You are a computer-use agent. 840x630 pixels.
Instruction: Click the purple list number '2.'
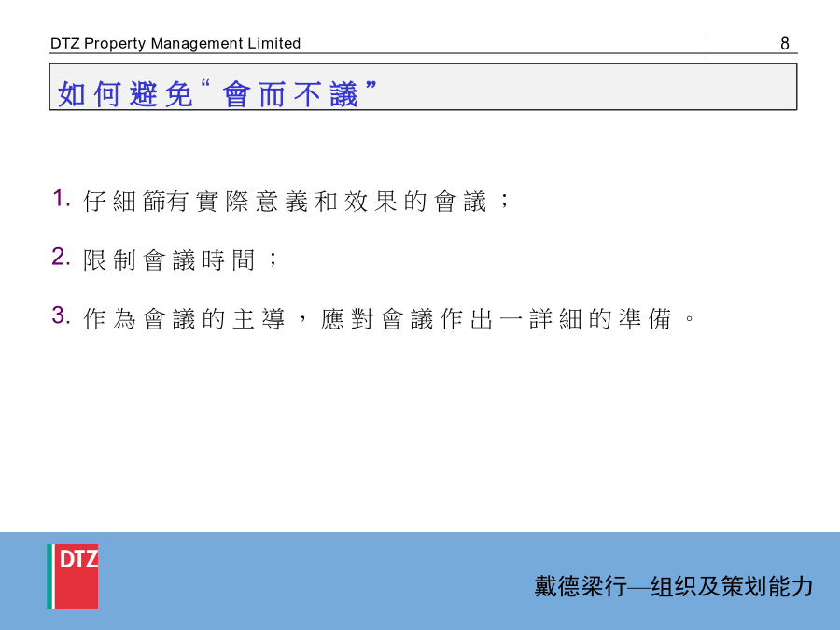pyautogui.click(x=61, y=256)
